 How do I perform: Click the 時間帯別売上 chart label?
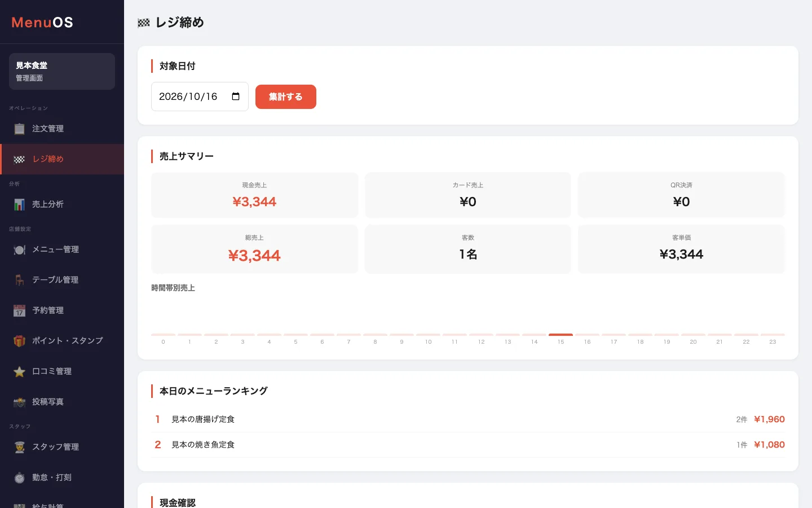tap(173, 288)
